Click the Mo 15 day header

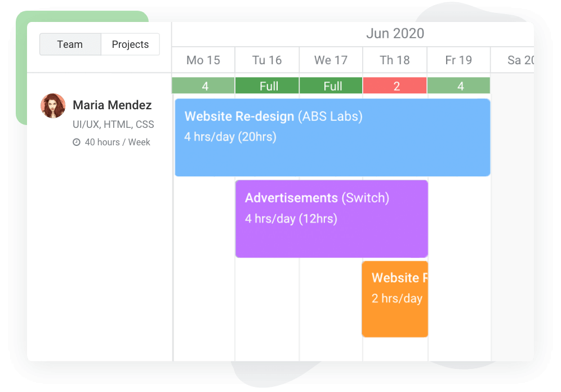coord(203,60)
